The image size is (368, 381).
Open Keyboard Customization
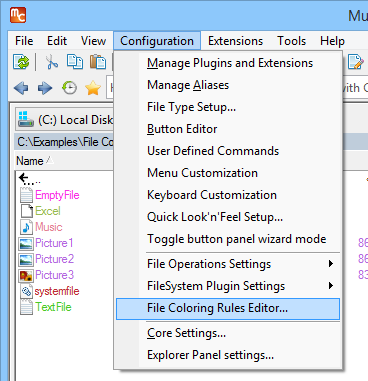pos(228,195)
